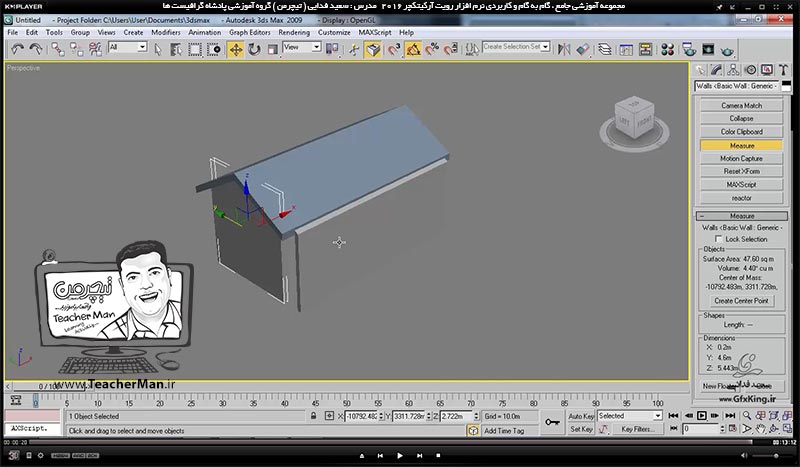Click Use Pivot Point Center icon
Viewport: 800px width, 467px height.
click(x=332, y=49)
